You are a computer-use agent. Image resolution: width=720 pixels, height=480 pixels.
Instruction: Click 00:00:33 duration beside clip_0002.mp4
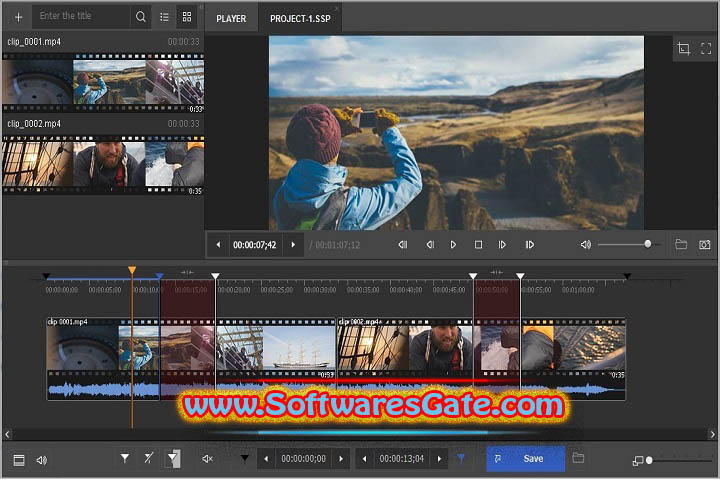(x=183, y=124)
